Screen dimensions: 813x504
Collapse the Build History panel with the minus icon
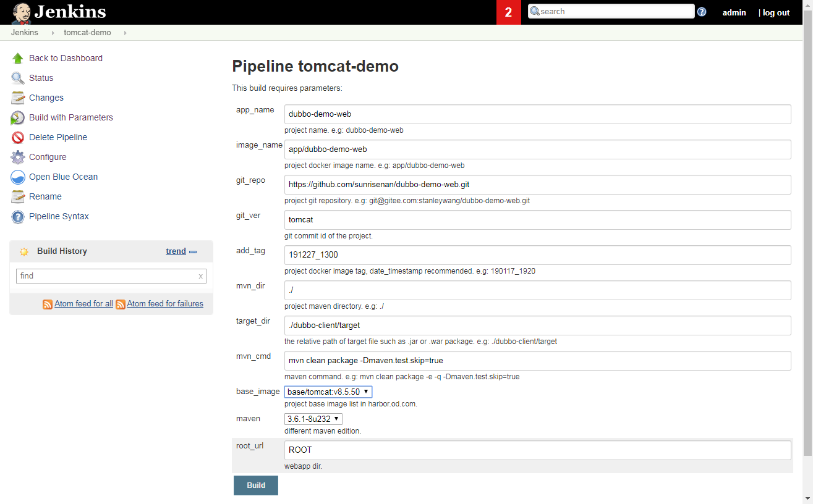193,251
